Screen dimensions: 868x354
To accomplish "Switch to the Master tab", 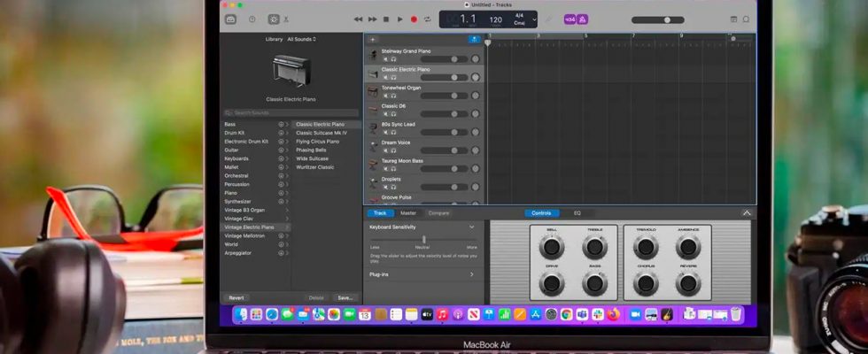I will (408, 213).
